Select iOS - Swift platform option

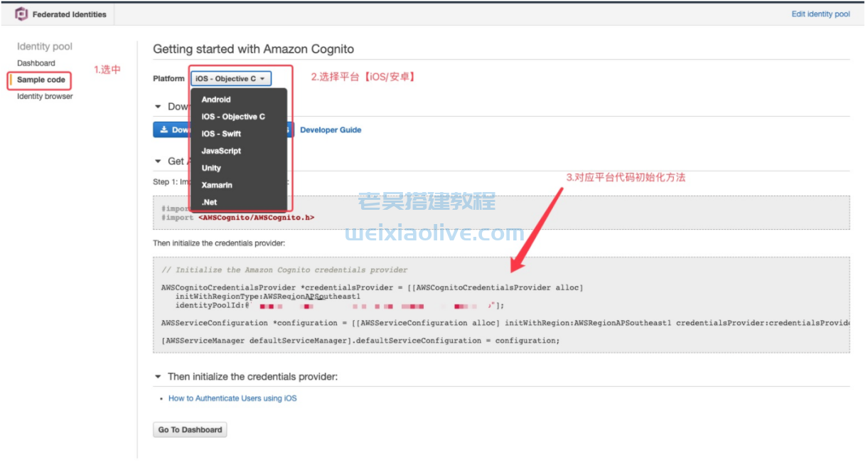[221, 134]
